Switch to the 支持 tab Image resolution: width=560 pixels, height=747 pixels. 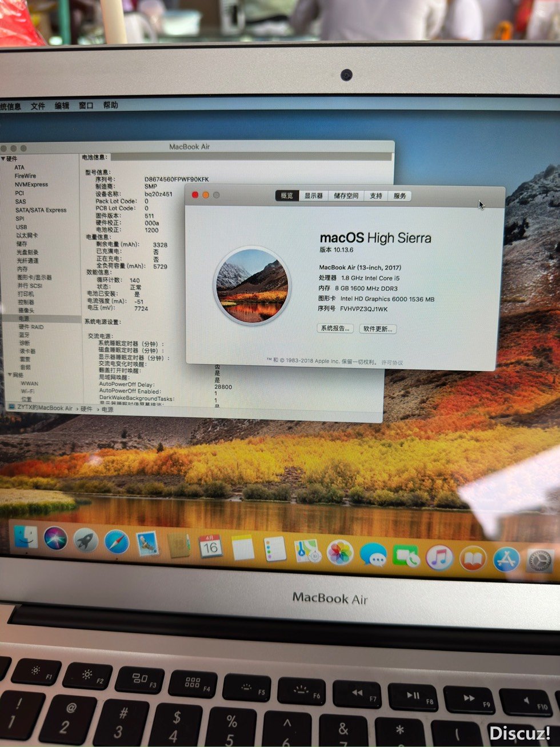376,196
